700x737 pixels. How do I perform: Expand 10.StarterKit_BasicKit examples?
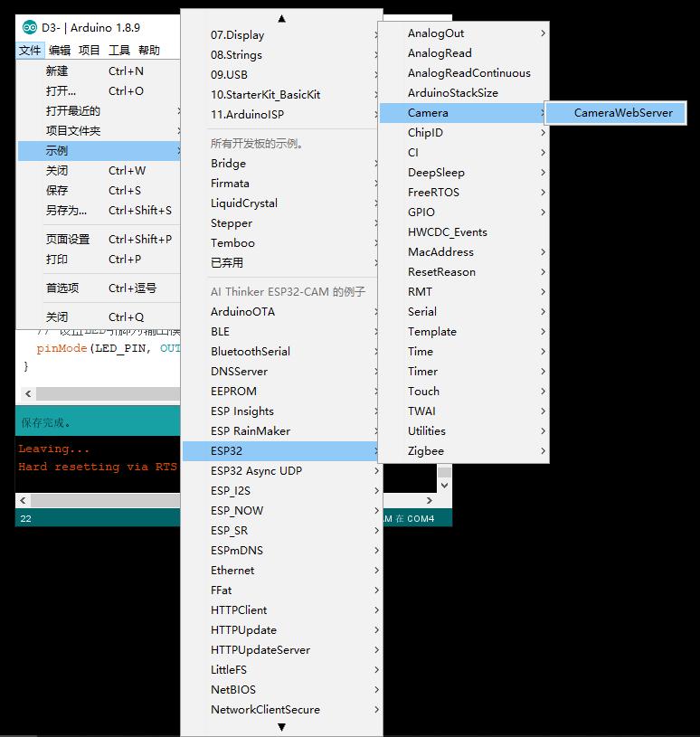(x=281, y=95)
